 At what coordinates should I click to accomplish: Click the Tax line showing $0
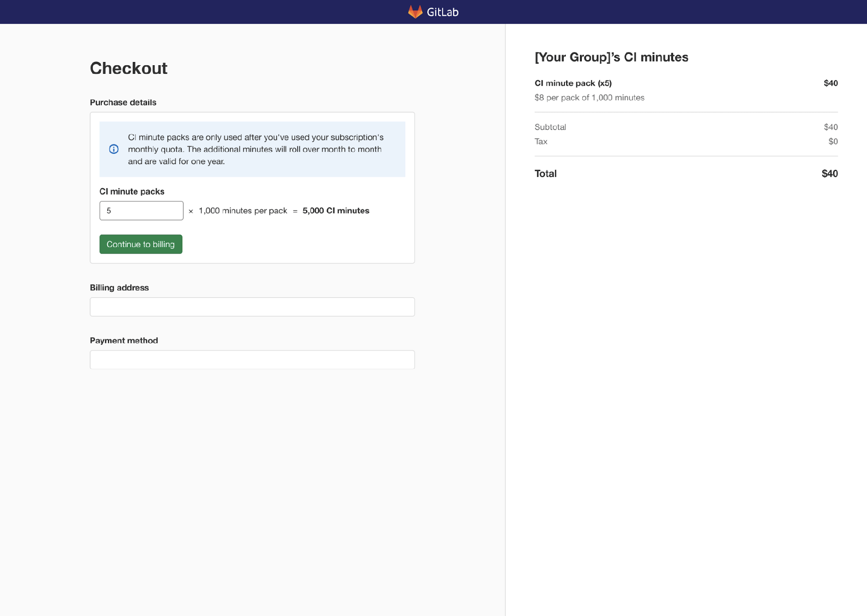[x=541, y=141]
